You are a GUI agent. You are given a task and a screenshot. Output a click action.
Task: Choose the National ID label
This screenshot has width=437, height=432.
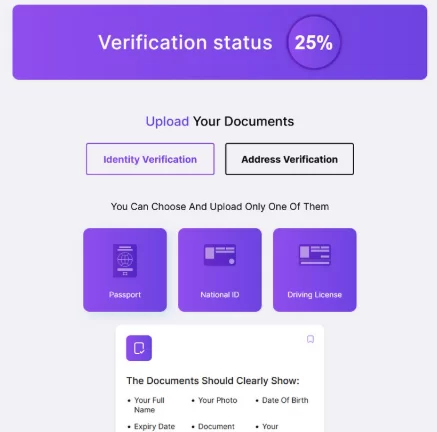tap(220, 295)
